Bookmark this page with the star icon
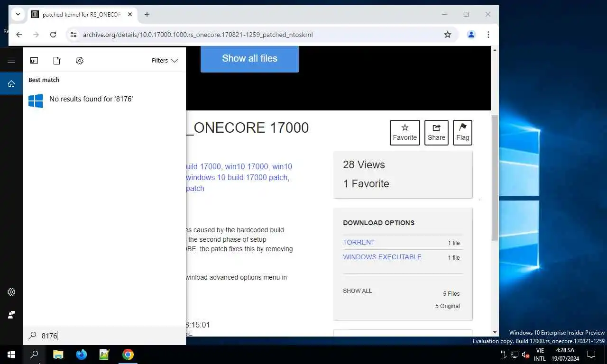Image resolution: width=607 pixels, height=364 pixels. point(447,35)
